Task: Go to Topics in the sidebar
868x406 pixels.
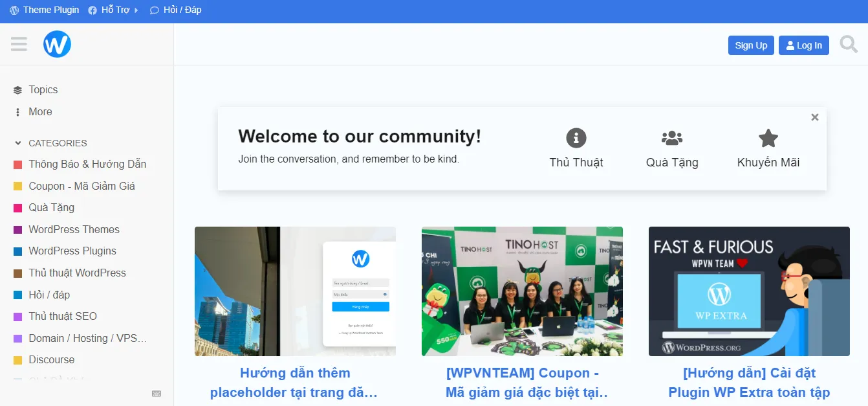Action: (x=43, y=90)
